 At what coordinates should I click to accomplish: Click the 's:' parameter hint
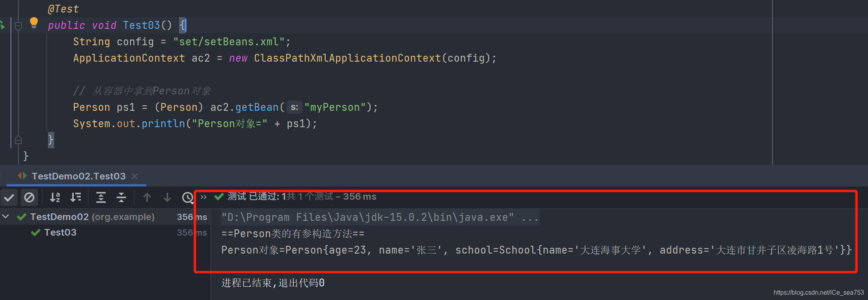pos(295,107)
